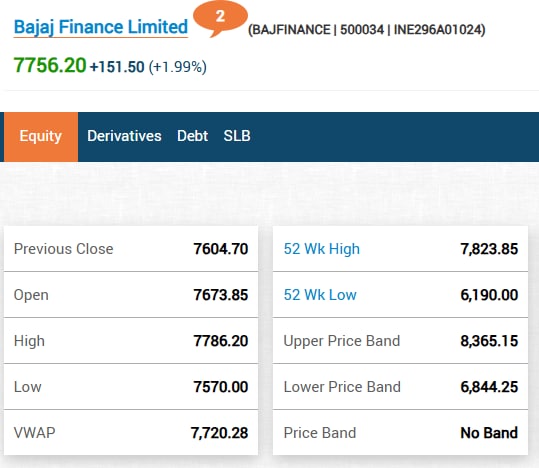The width and height of the screenshot is (539, 468).
Task: Select the High value 7786.20
Action: click(x=221, y=341)
